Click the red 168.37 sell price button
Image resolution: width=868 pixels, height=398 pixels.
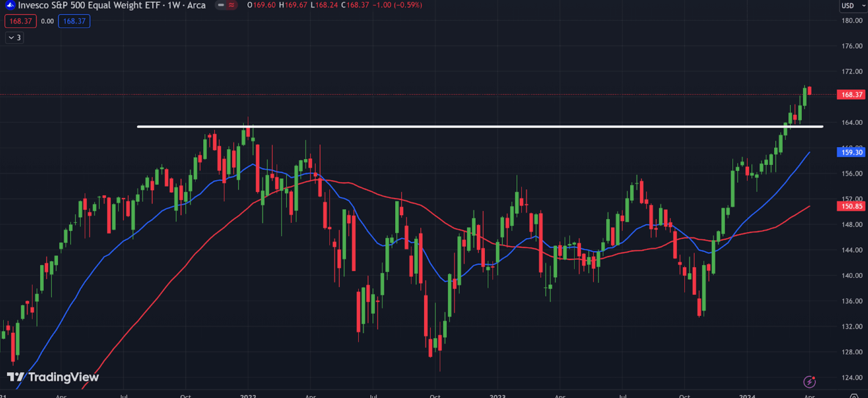[21, 21]
